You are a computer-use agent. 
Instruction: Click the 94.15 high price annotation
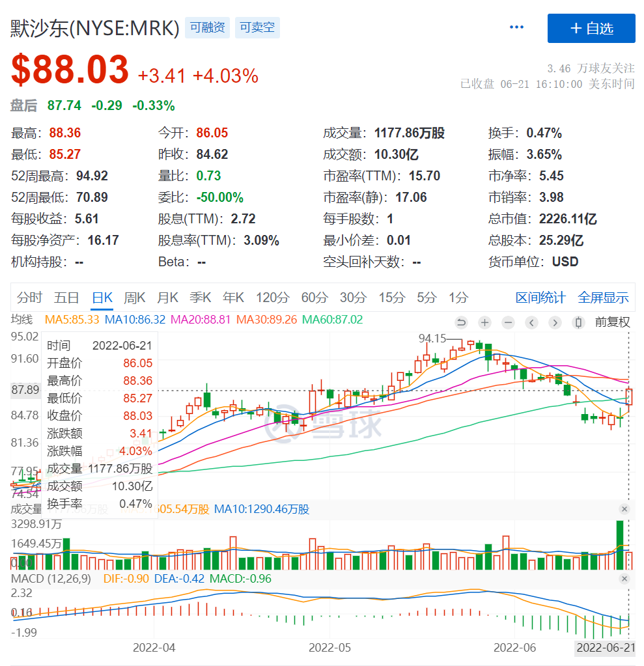[432, 338]
